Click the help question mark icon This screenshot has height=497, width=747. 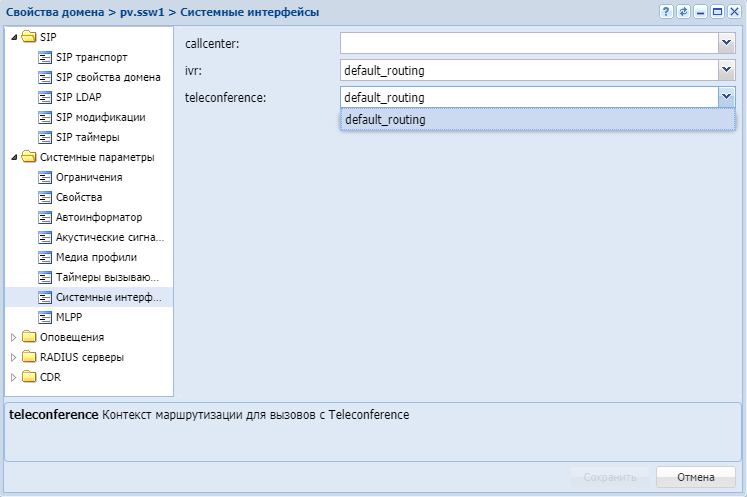666,11
